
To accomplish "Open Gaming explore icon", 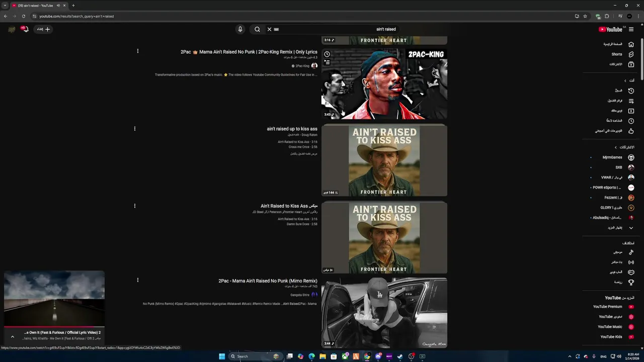I will point(631,272).
